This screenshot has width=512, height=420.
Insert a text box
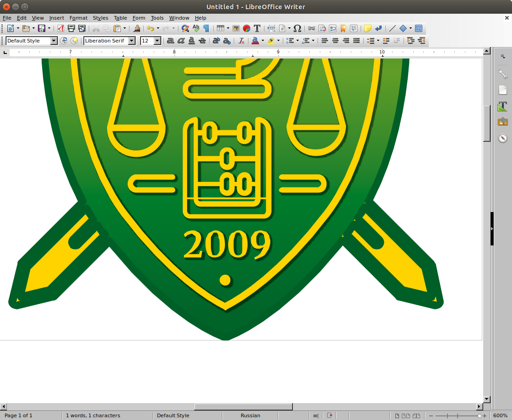(257, 28)
